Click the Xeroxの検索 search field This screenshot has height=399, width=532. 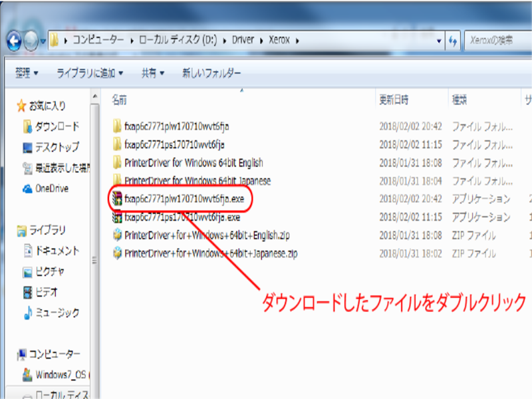[x=497, y=41]
